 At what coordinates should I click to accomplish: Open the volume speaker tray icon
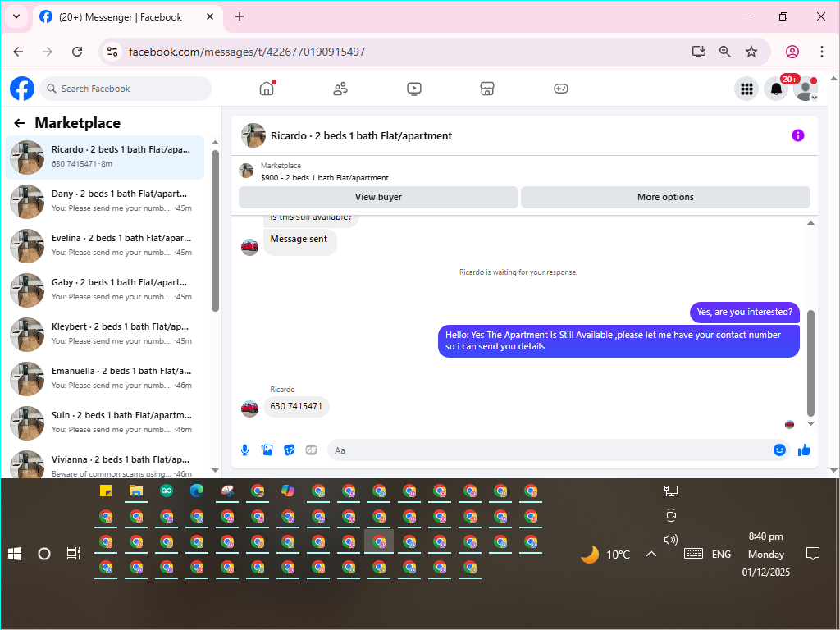coord(671,540)
